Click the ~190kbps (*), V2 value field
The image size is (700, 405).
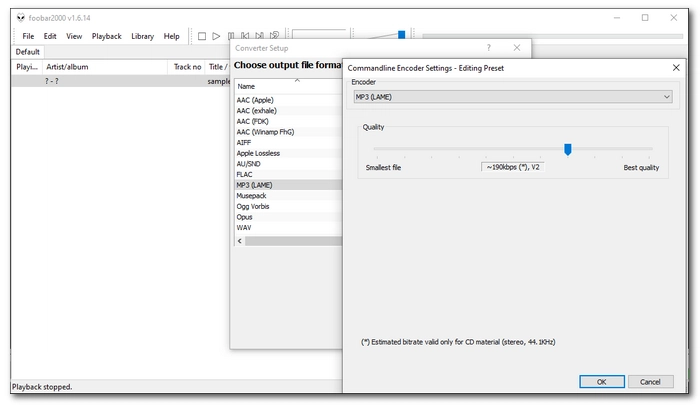(512, 167)
